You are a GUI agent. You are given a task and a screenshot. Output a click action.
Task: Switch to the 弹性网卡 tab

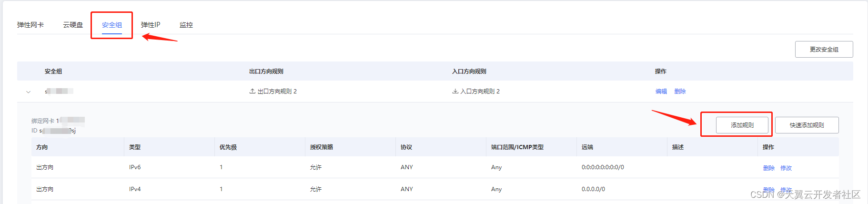coord(30,25)
